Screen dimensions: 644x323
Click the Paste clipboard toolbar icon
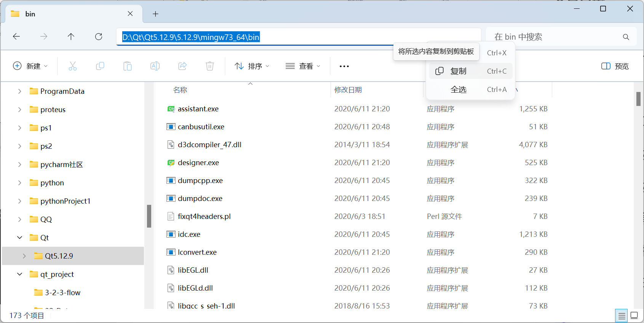(128, 66)
